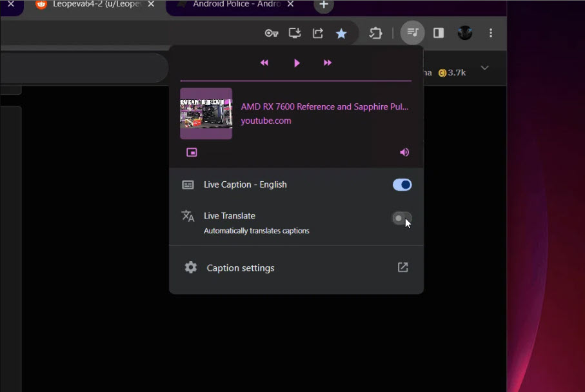Open the Chrome three-dot menu
This screenshot has height=392, width=585.
491,33
